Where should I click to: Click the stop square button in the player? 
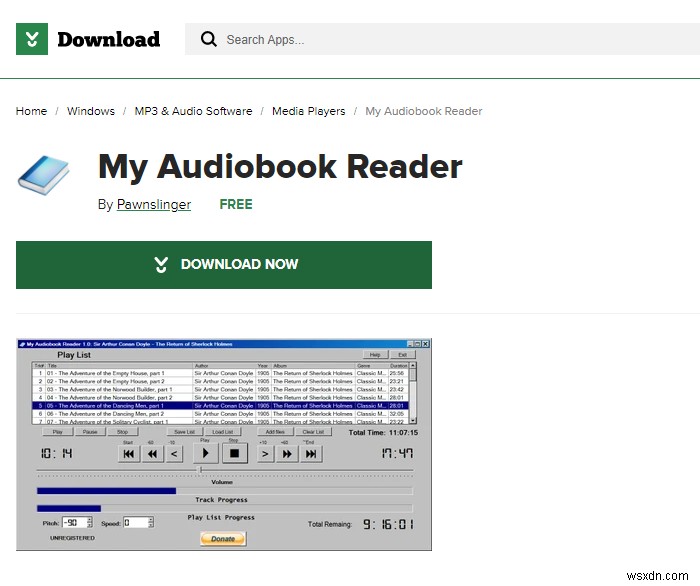tap(234, 453)
